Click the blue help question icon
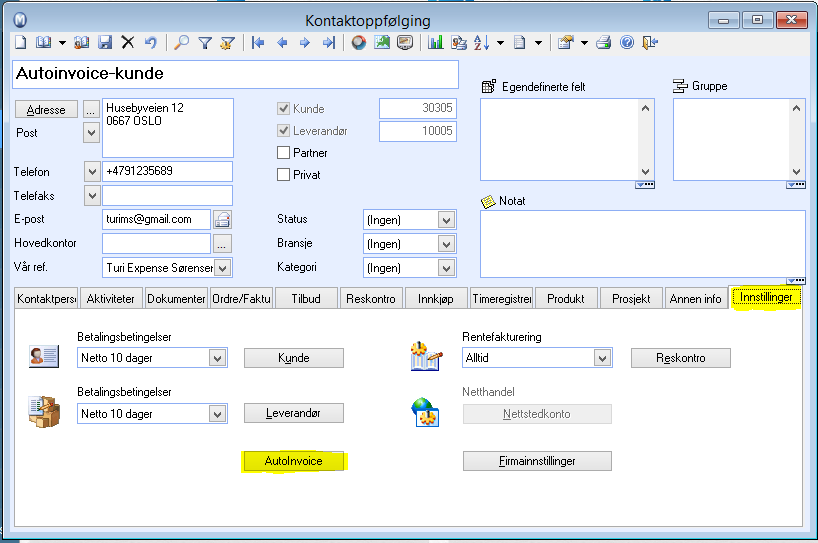818x543 pixels. pos(627,42)
